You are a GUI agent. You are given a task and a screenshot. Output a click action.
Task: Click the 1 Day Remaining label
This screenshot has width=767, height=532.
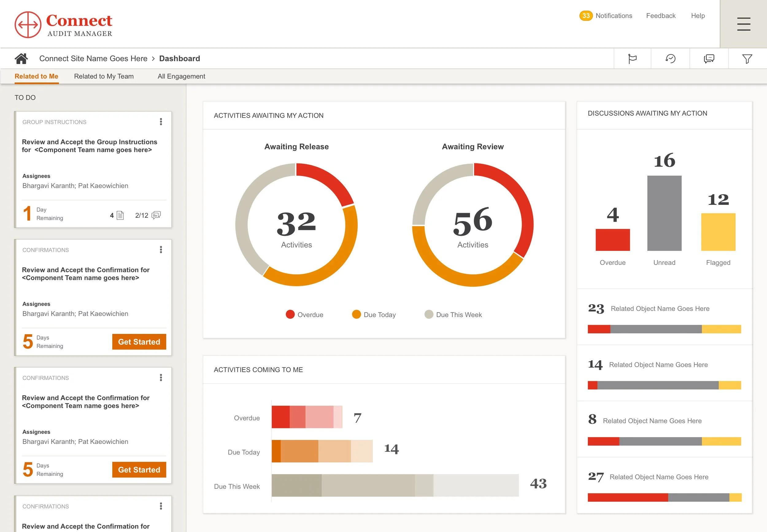(43, 214)
